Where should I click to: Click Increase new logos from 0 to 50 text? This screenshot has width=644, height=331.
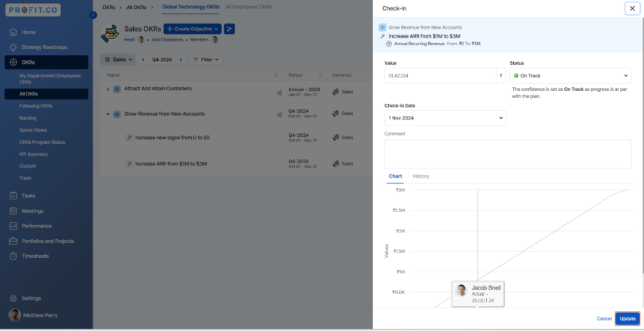point(172,138)
